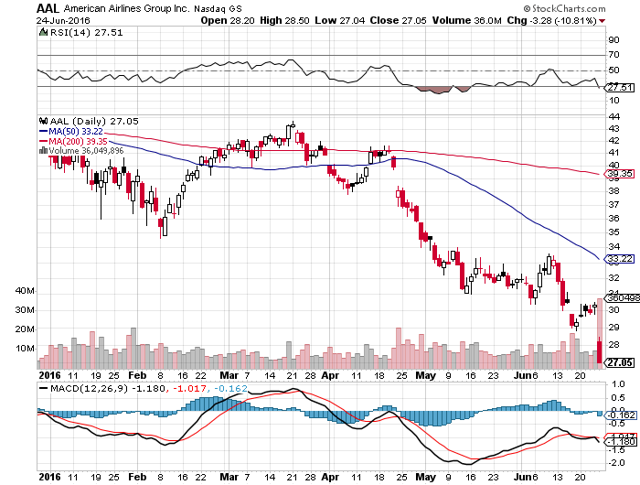Click the "MACD(12,26,9) -1.180" legend label
This screenshot has width=640, height=485.
coord(107,388)
